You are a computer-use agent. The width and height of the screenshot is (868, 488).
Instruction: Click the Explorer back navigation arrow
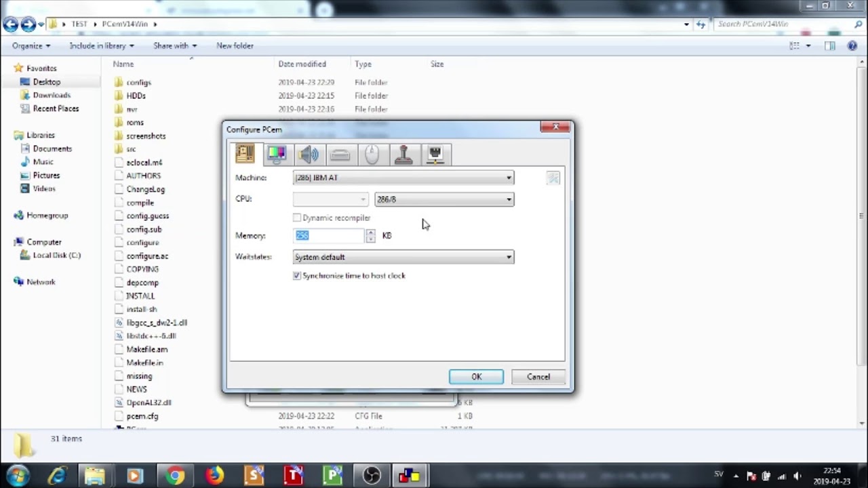(10, 24)
